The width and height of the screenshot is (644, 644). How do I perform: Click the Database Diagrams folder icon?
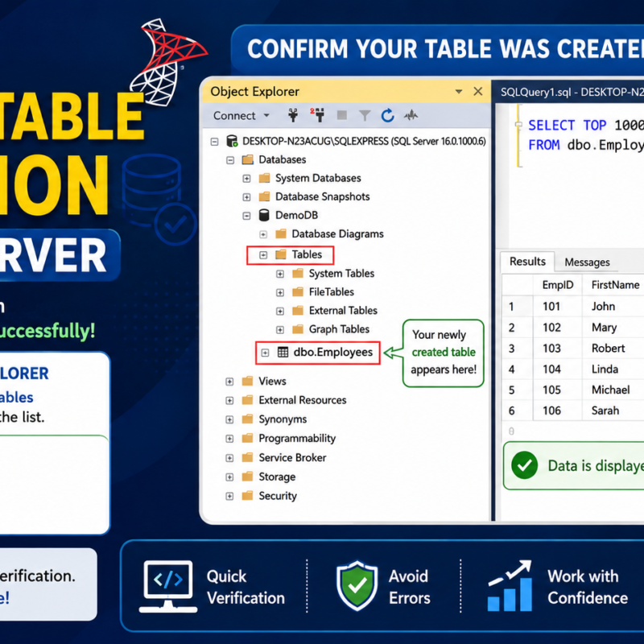281,234
